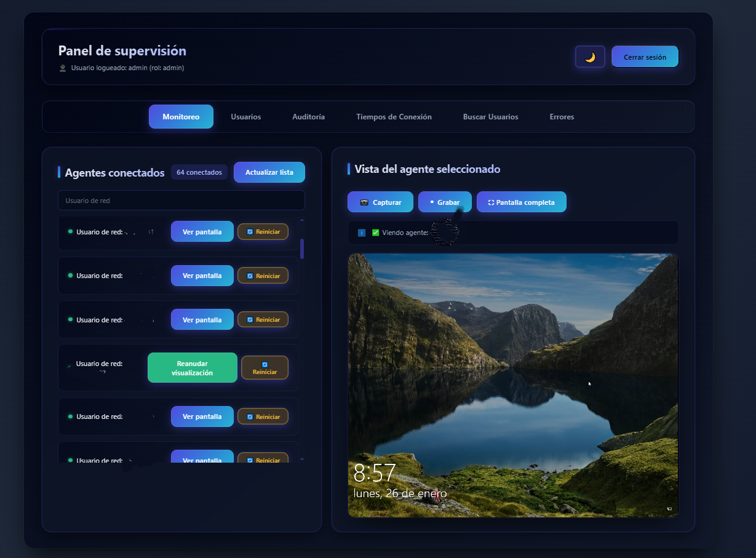The image size is (756, 558).
Task: Click the record dot icon on Grabar
Action: pos(432,202)
